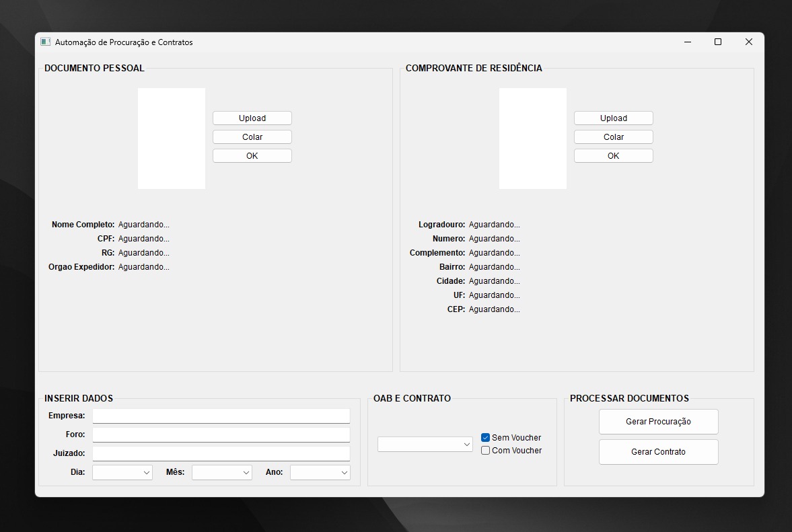Maximize the application window
The height and width of the screenshot is (532, 792).
[x=718, y=42]
